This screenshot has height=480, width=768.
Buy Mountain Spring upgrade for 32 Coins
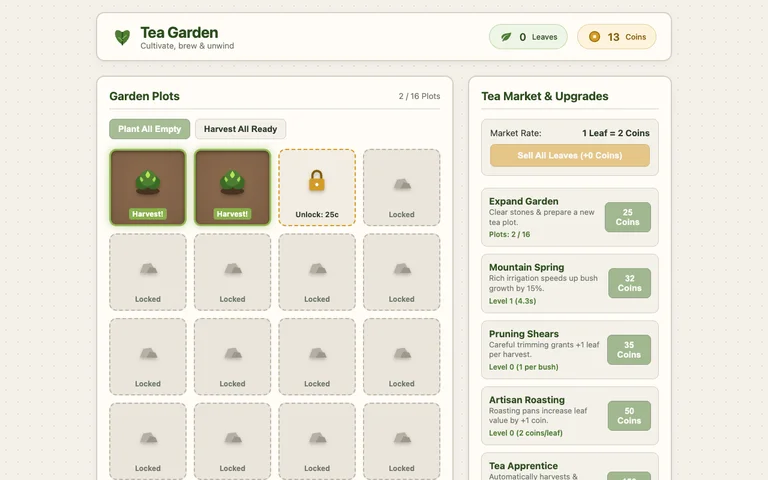629,283
